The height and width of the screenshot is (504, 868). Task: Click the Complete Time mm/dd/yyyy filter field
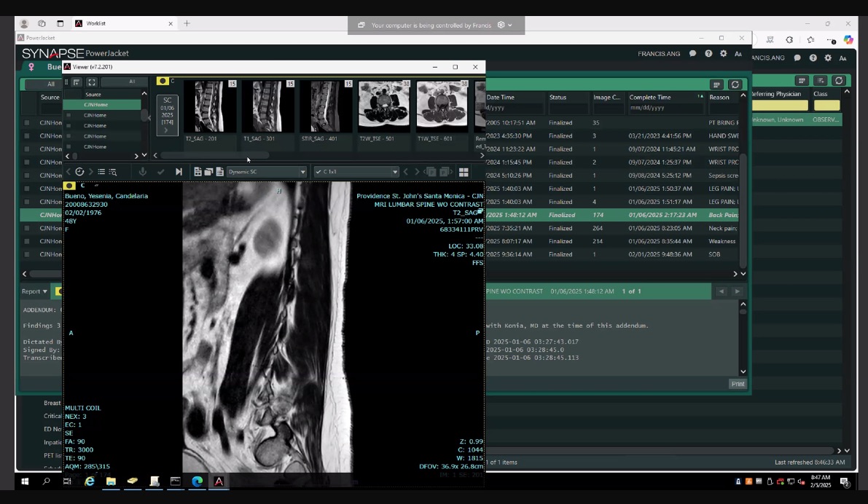click(x=665, y=108)
